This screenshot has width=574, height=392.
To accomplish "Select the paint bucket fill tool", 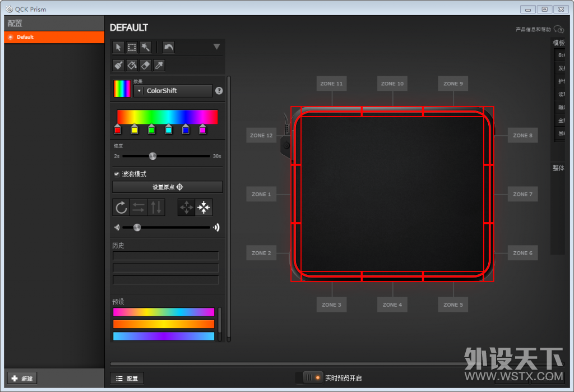I will (x=131, y=65).
